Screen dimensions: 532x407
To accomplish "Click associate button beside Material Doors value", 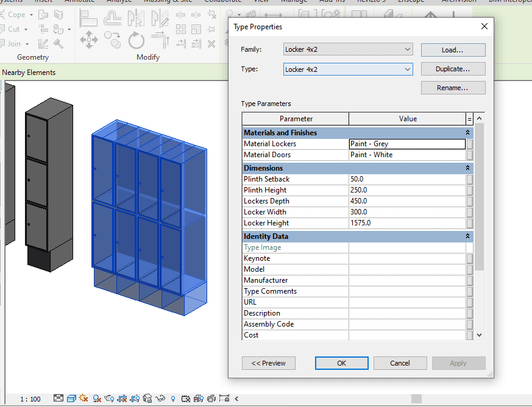I will pyautogui.click(x=469, y=155).
